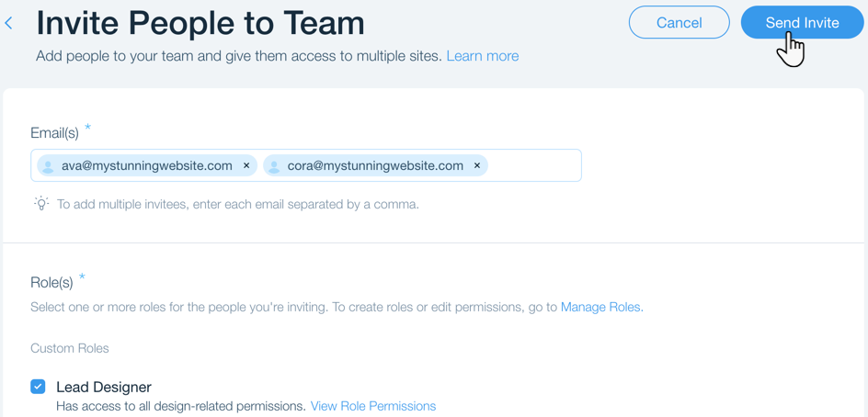868x417 pixels.
Task: Click the Role(s) section label
Action: point(51,283)
